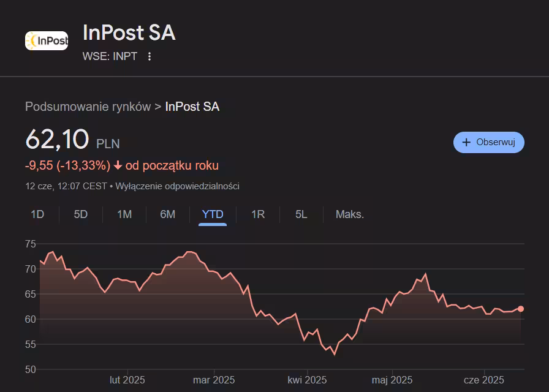
Task: Select the YTD time range tab
Action: coord(213,214)
